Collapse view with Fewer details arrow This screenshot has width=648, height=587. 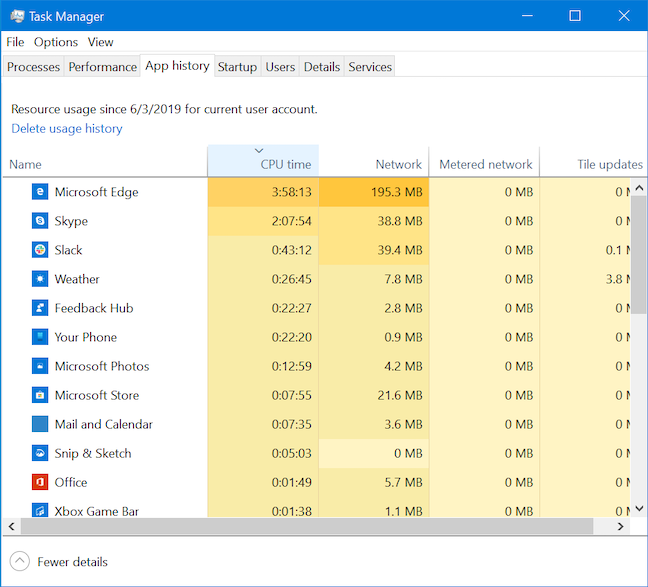tap(19, 561)
